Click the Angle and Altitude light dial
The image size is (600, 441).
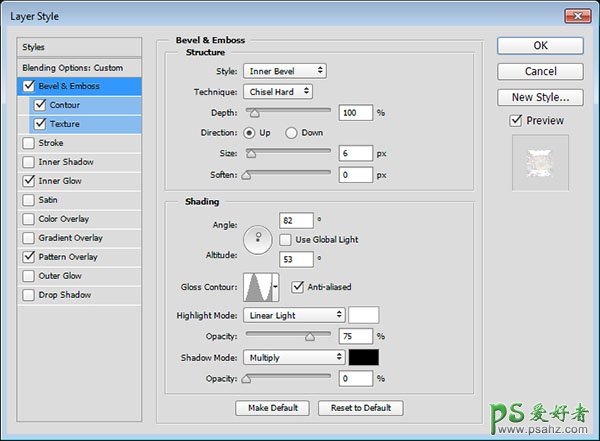pyautogui.click(x=259, y=239)
